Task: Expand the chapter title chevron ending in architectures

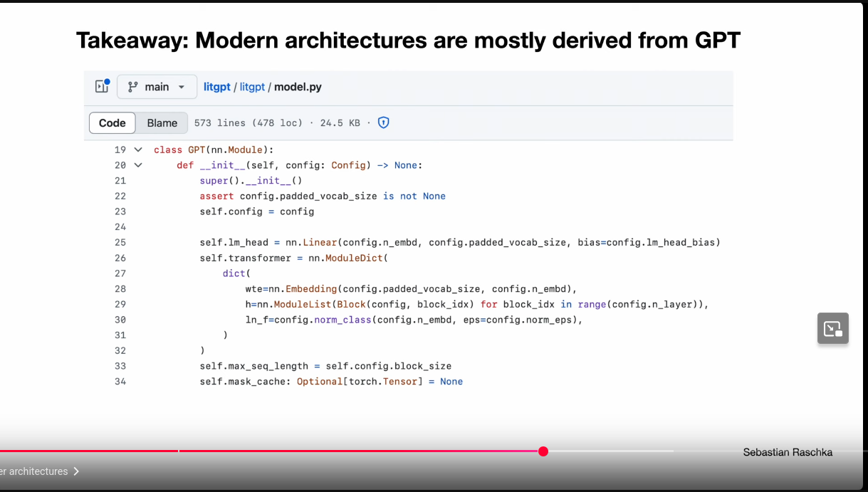Action: [76, 471]
